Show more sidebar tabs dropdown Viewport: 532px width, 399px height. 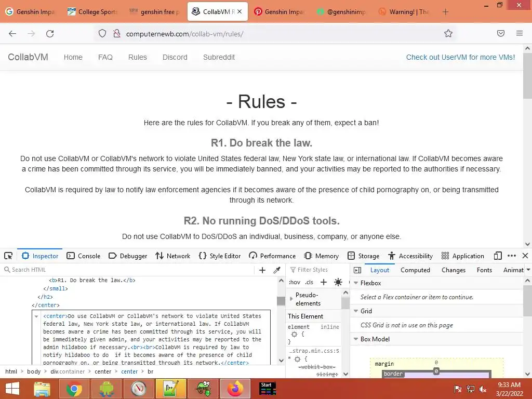[x=528, y=270]
